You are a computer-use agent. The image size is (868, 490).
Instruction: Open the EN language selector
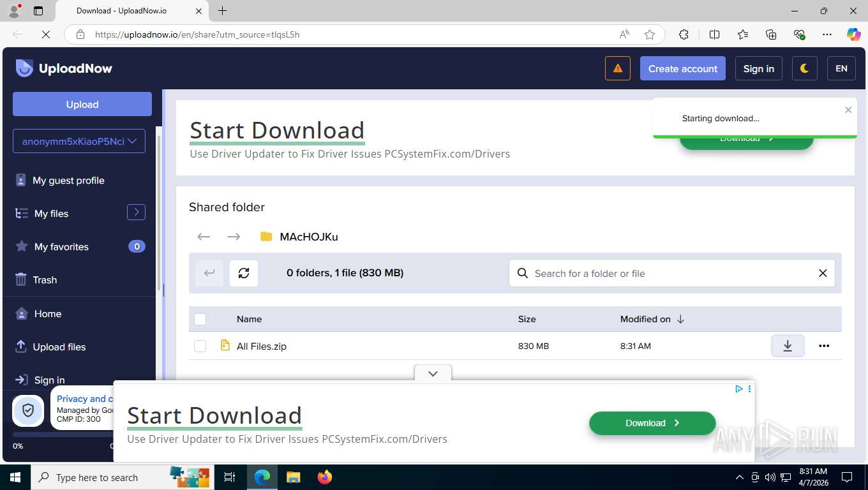click(x=841, y=68)
